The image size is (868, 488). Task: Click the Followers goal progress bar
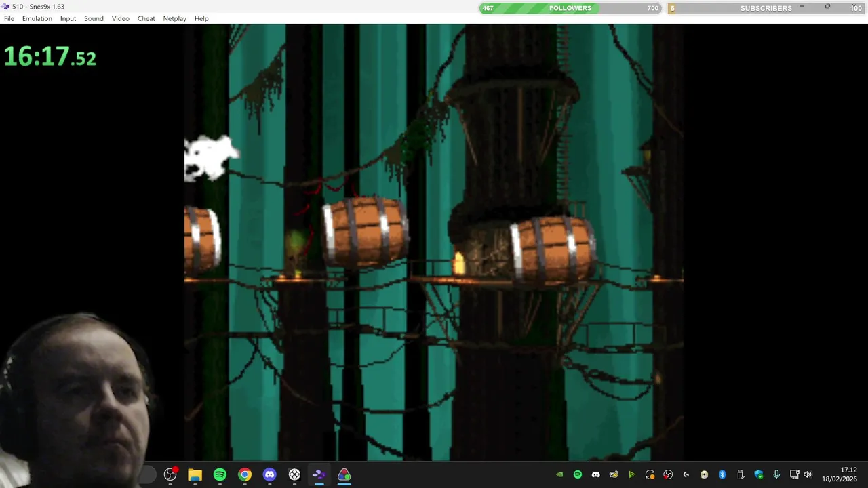pos(570,8)
